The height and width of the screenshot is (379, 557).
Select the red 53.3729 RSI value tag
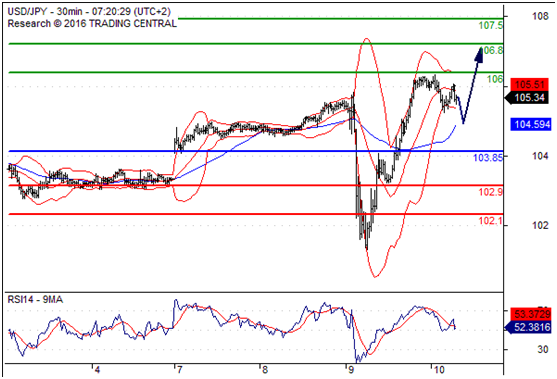pos(531,314)
